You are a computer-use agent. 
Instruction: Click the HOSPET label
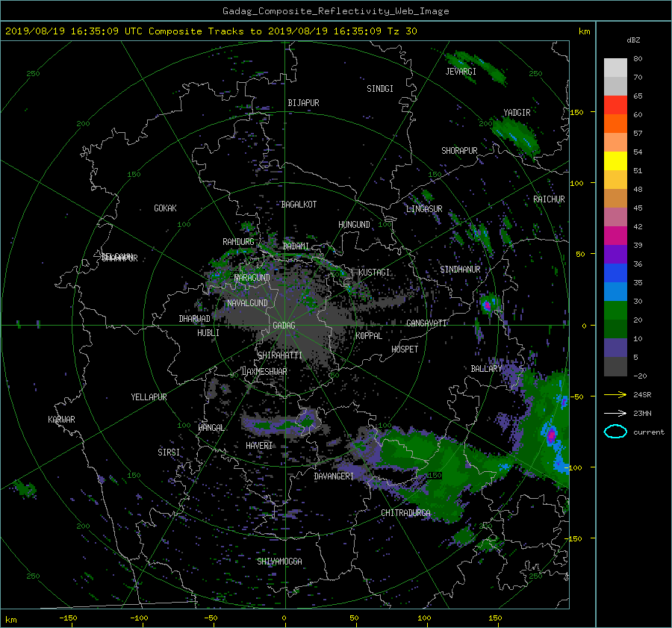tap(405, 349)
